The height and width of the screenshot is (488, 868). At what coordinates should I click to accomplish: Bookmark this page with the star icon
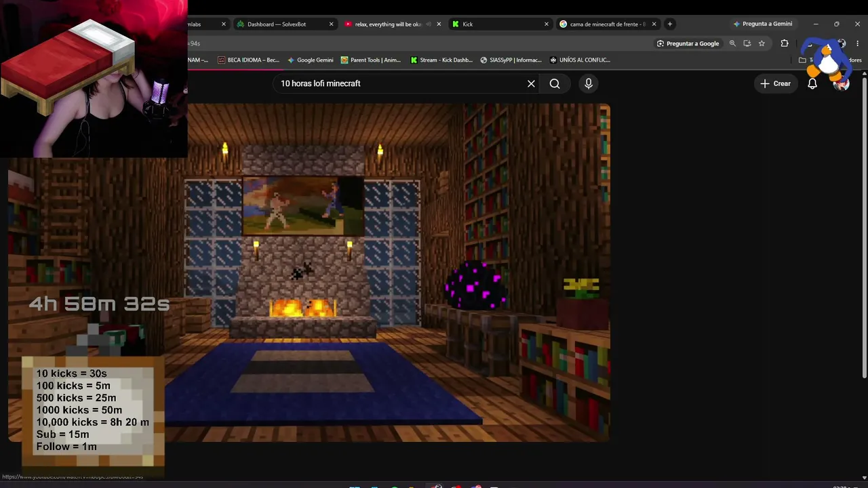762,43
